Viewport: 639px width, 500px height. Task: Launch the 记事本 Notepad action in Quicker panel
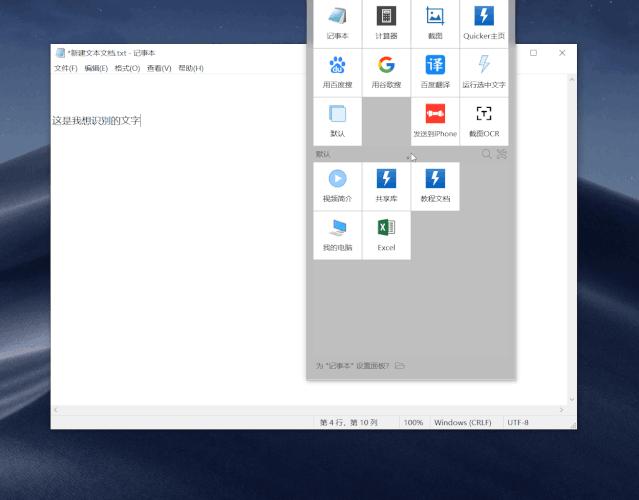(x=337, y=24)
